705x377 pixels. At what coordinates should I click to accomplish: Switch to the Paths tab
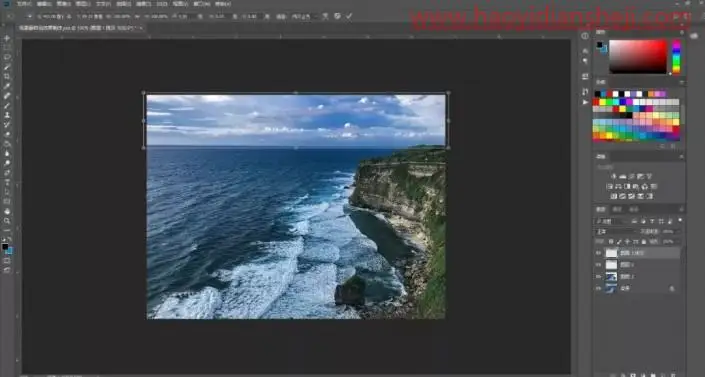pyautogui.click(x=634, y=210)
